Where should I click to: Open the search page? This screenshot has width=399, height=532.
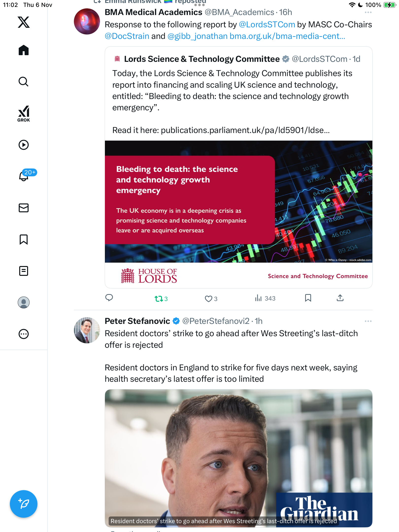click(24, 82)
